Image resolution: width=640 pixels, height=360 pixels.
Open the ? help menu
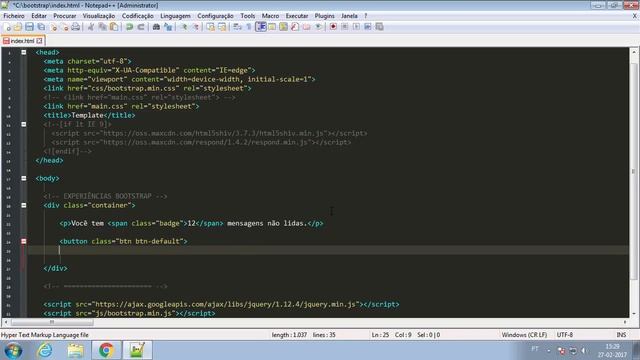click(366, 16)
